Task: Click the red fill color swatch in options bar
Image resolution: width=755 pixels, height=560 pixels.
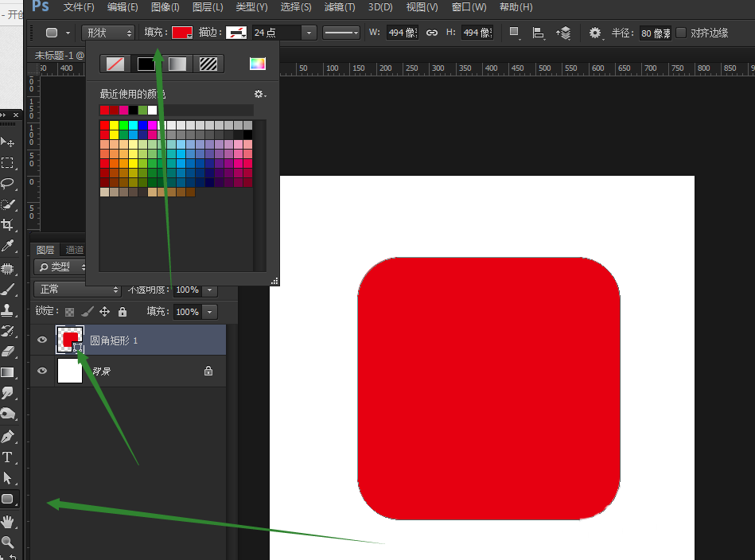Action: [182, 33]
